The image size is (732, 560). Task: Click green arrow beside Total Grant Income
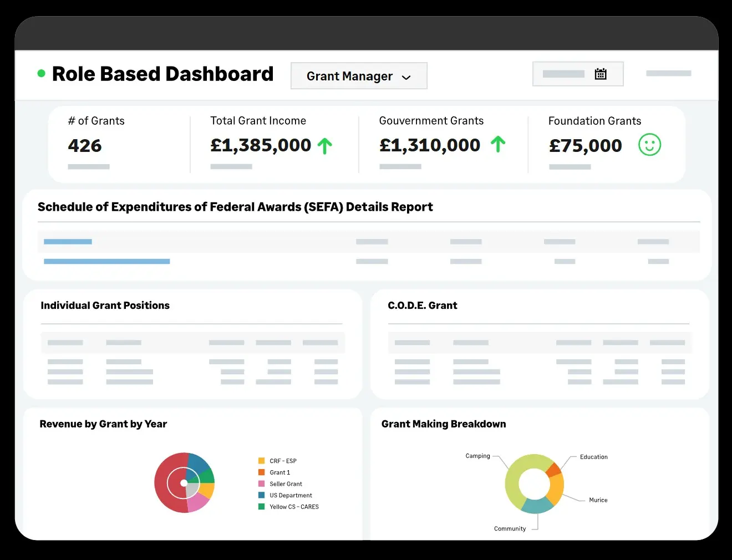(325, 146)
